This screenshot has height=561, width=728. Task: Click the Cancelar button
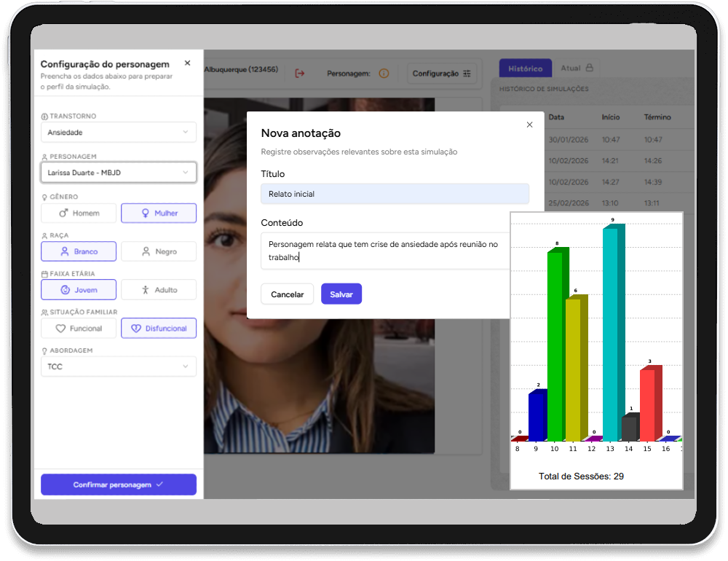tap(288, 294)
